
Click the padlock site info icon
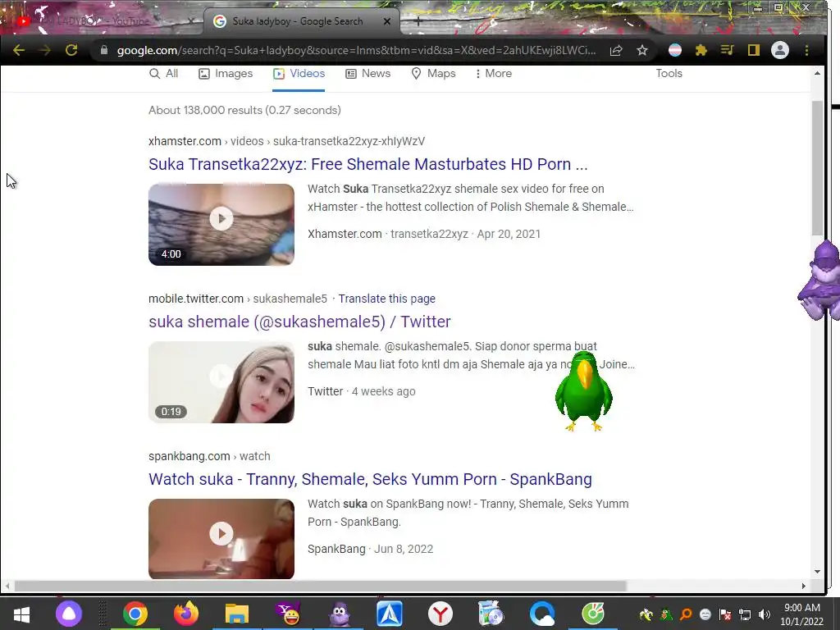pyautogui.click(x=104, y=50)
